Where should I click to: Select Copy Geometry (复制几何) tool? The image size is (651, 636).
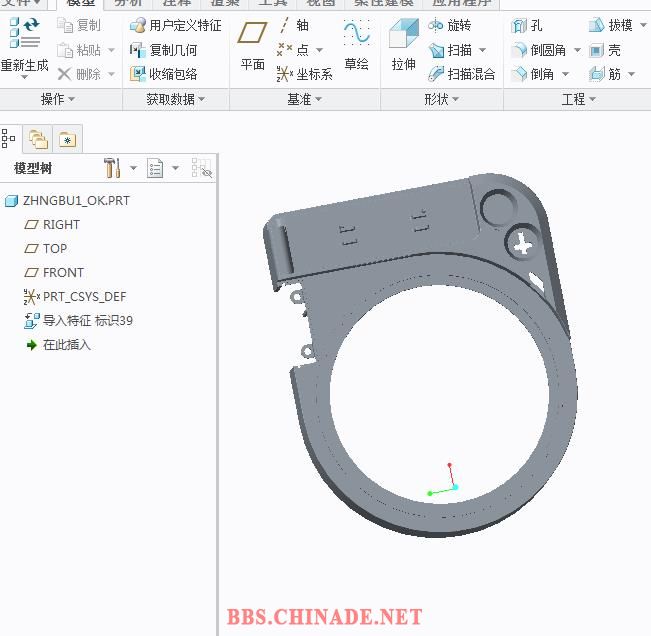[163, 50]
